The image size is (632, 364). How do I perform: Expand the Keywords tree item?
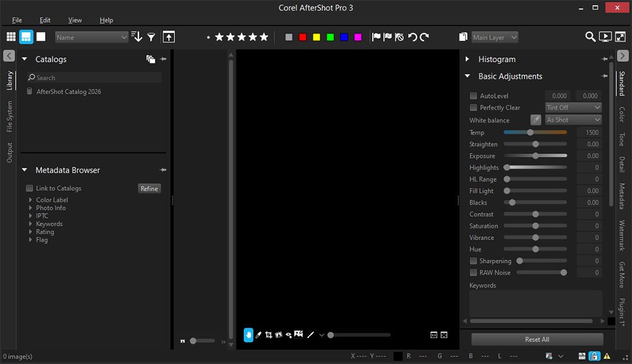[30, 224]
